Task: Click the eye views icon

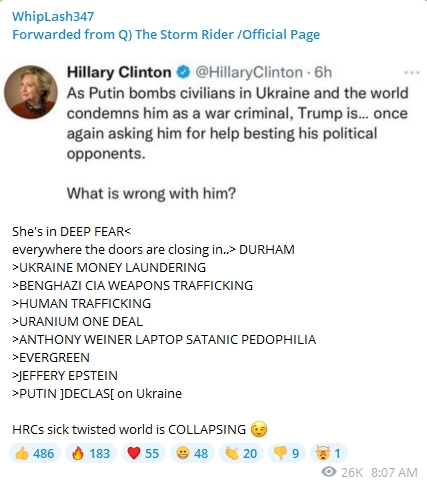Action: click(329, 472)
